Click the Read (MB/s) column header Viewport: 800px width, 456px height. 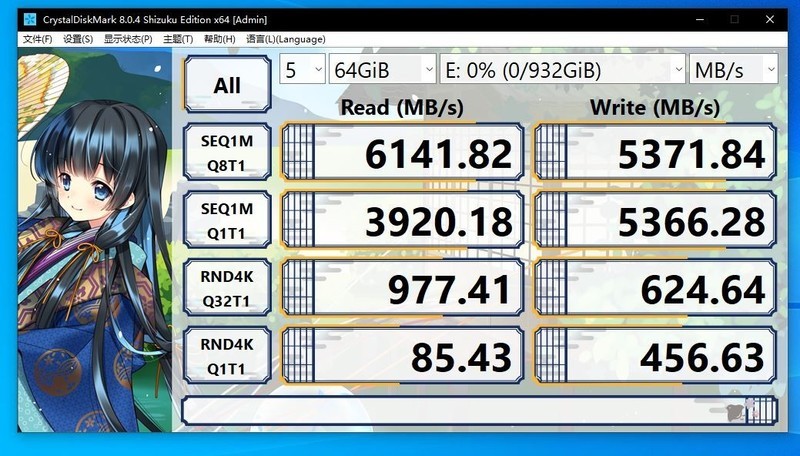click(402, 108)
